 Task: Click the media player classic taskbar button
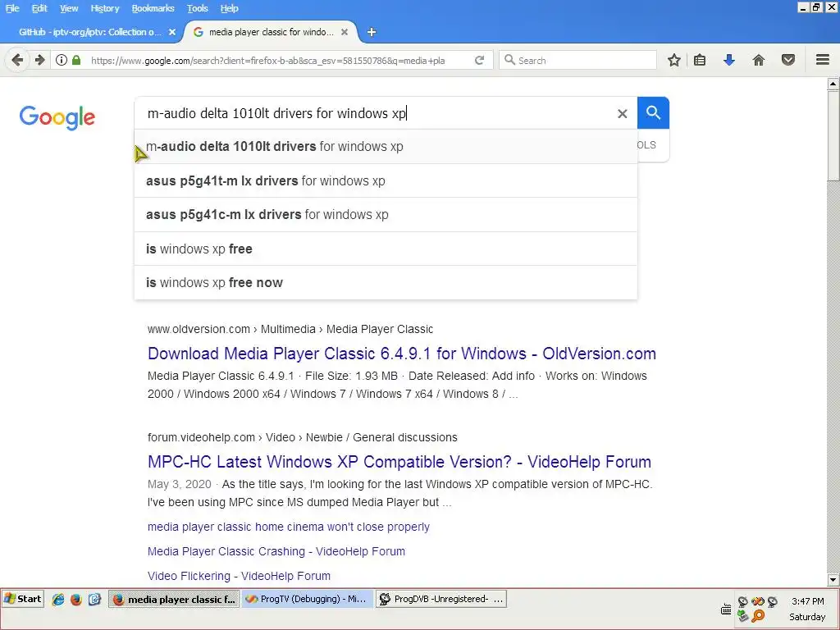[174, 599]
